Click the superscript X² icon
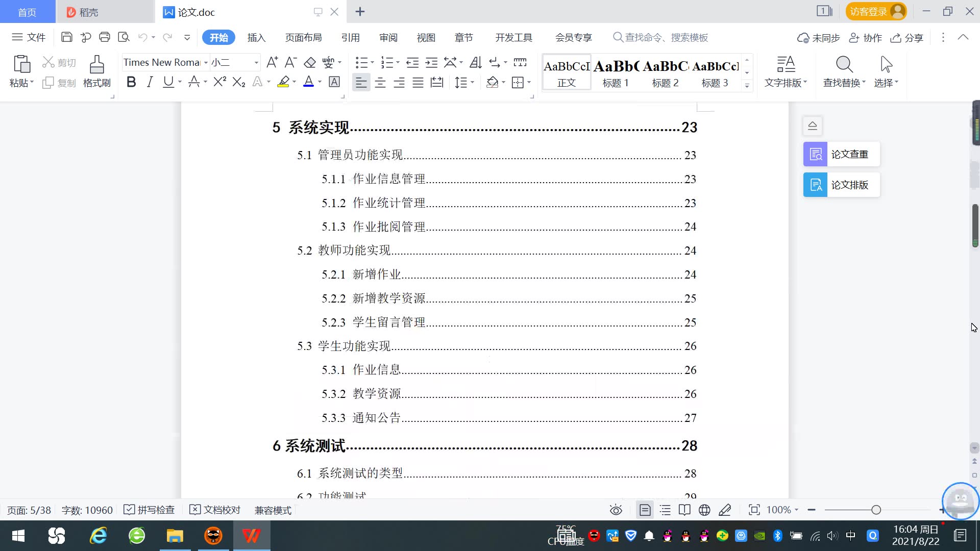 [219, 82]
